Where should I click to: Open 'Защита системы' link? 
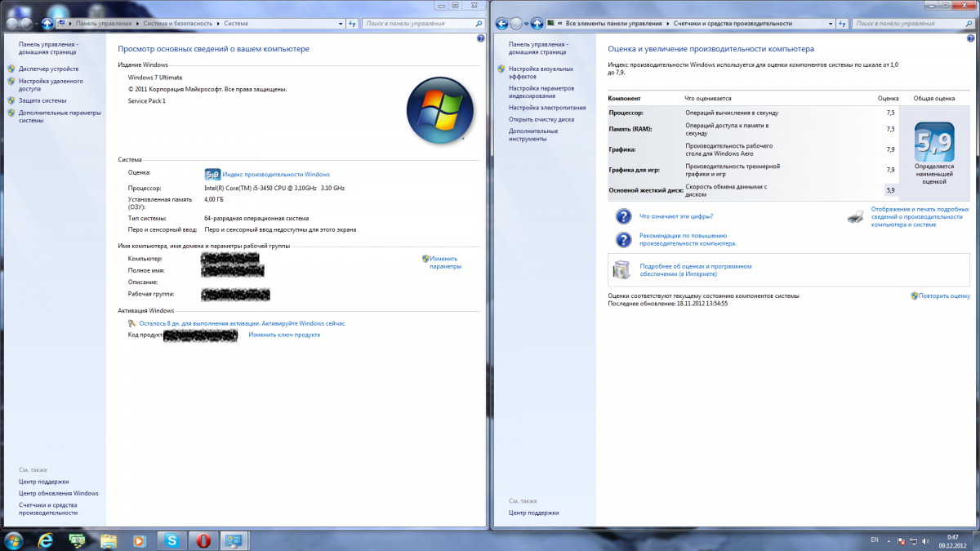pyautogui.click(x=42, y=100)
